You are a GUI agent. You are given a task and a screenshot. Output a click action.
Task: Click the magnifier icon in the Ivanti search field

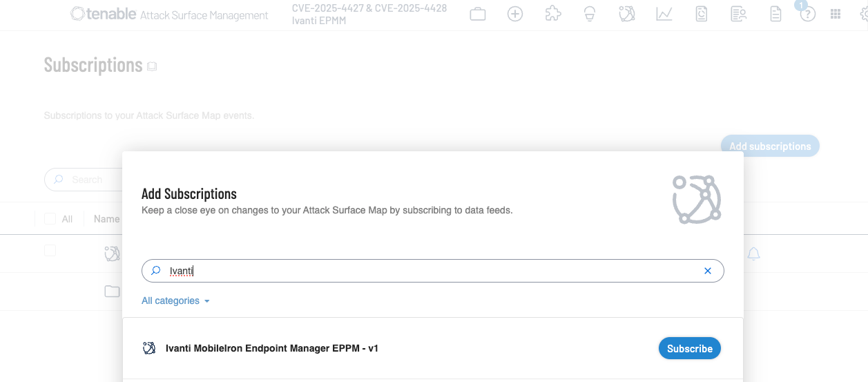pos(156,271)
